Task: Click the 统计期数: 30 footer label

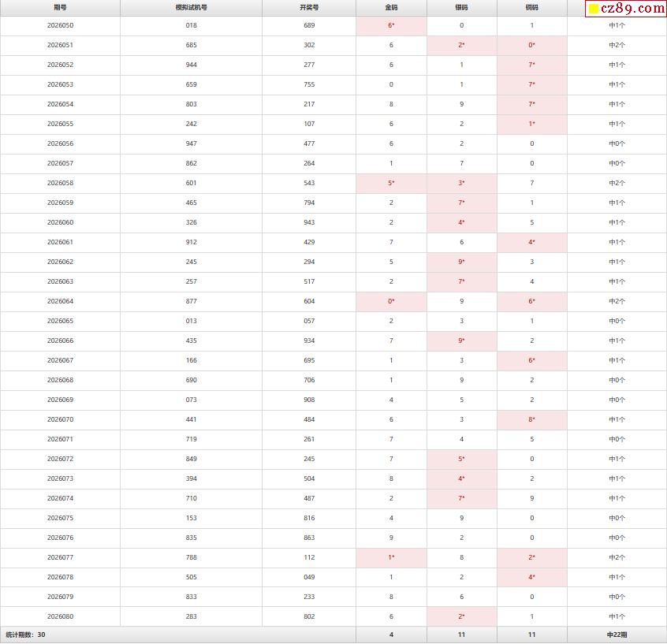Action: (x=25, y=635)
